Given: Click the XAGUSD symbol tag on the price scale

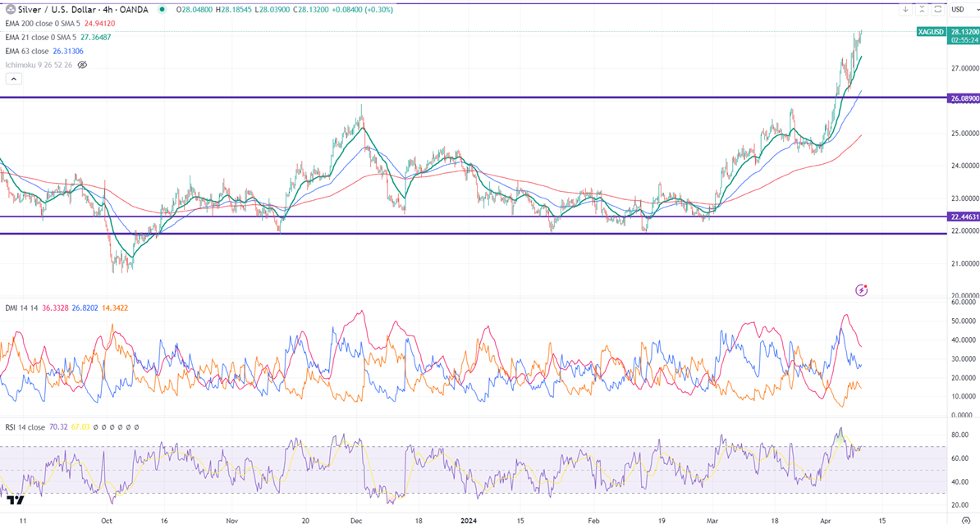Looking at the screenshot, I should 931,32.
